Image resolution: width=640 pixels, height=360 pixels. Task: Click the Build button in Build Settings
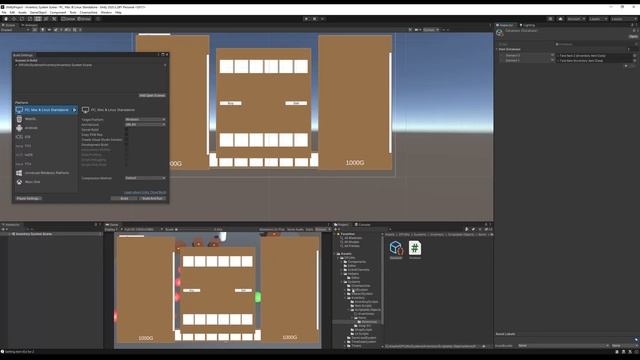coord(124,198)
